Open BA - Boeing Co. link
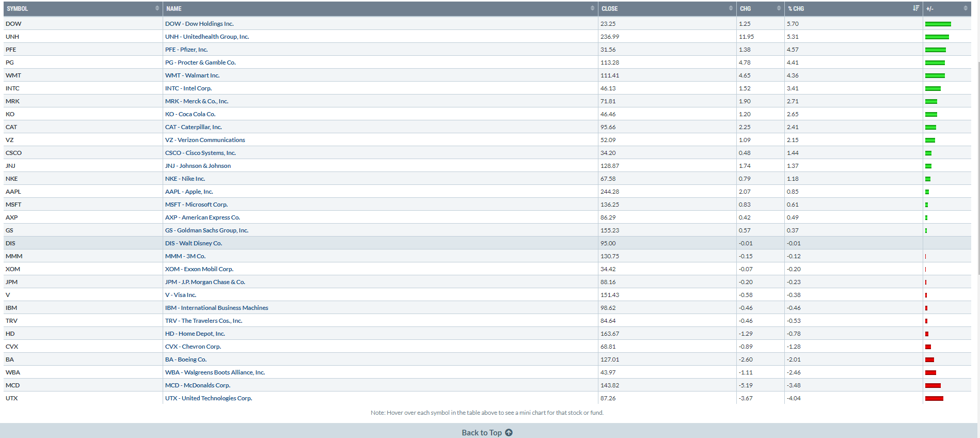Screen dimensions: 980x438 pyautogui.click(x=186, y=359)
